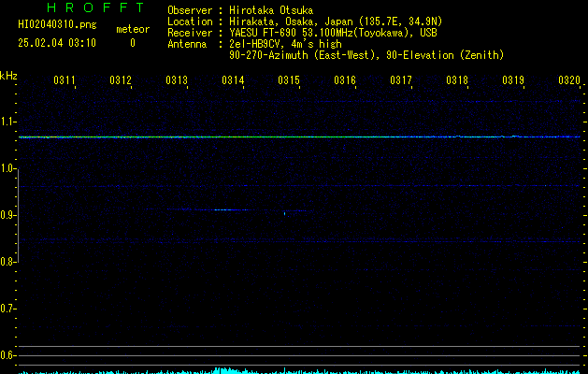
Task: Select the 0315 time marker
Action: coord(289,80)
